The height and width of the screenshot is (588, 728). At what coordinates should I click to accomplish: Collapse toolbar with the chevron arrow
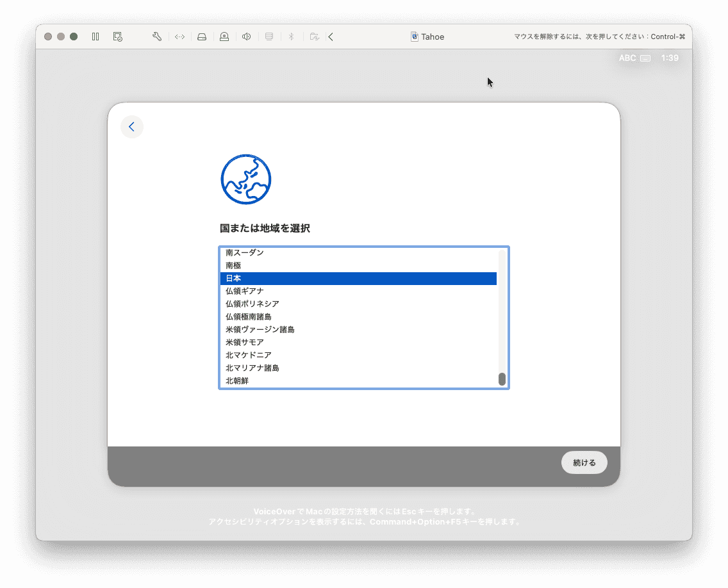click(331, 37)
